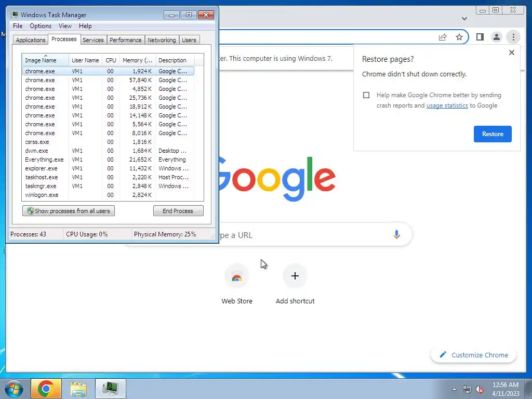This screenshot has height=399, width=532.
Task: Open Task Manager View menu
Action: (65, 26)
